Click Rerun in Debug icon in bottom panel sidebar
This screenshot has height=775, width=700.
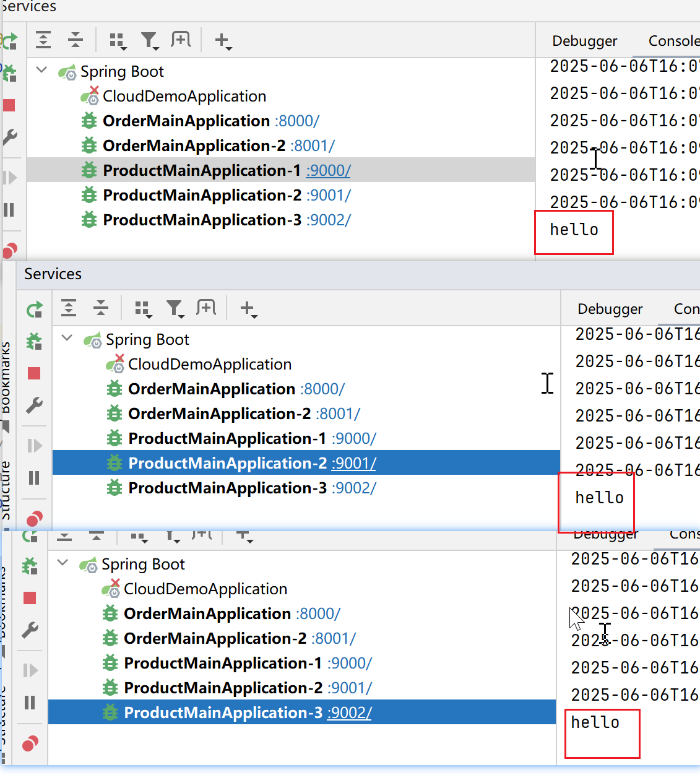coord(30,566)
